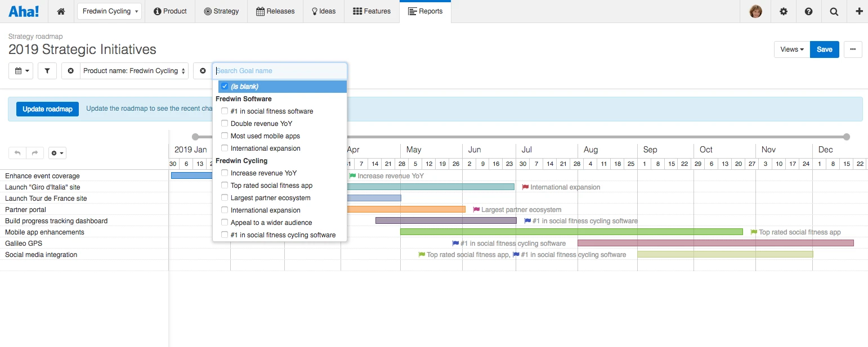Viewport: 868px width, 347px height.
Task: Click the Update roadmap button
Action: (47, 109)
